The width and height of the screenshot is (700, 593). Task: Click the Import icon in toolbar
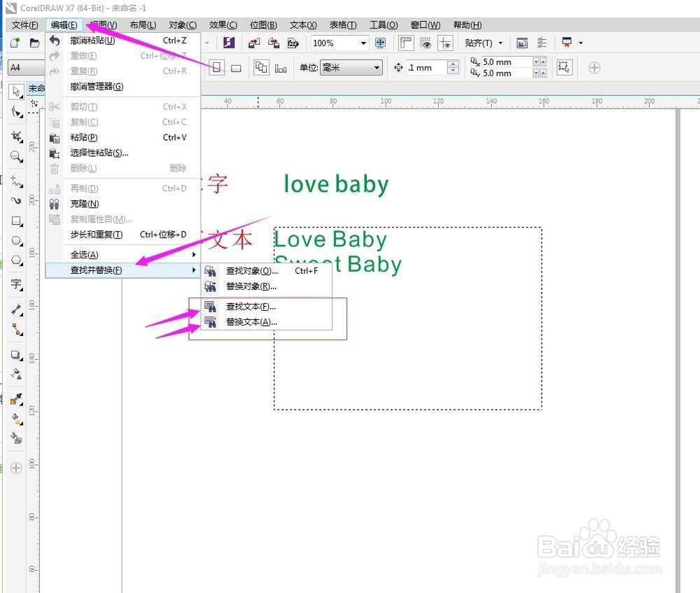(254, 43)
